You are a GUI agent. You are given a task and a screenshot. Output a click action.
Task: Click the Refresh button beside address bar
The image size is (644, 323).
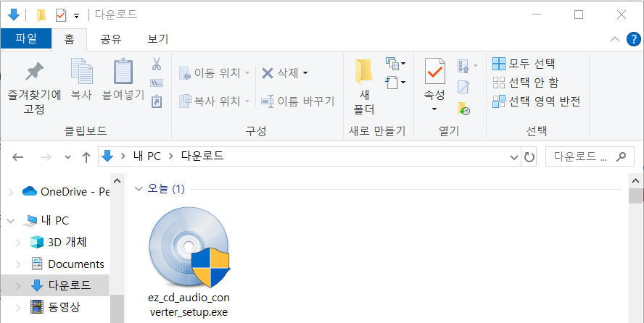click(529, 156)
